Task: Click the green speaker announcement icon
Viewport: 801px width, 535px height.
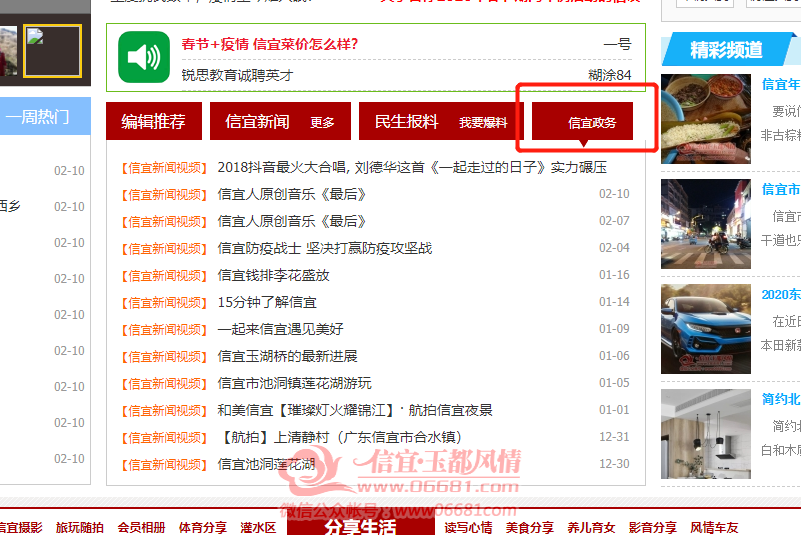Action: pyautogui.click(x=144, y=57)
